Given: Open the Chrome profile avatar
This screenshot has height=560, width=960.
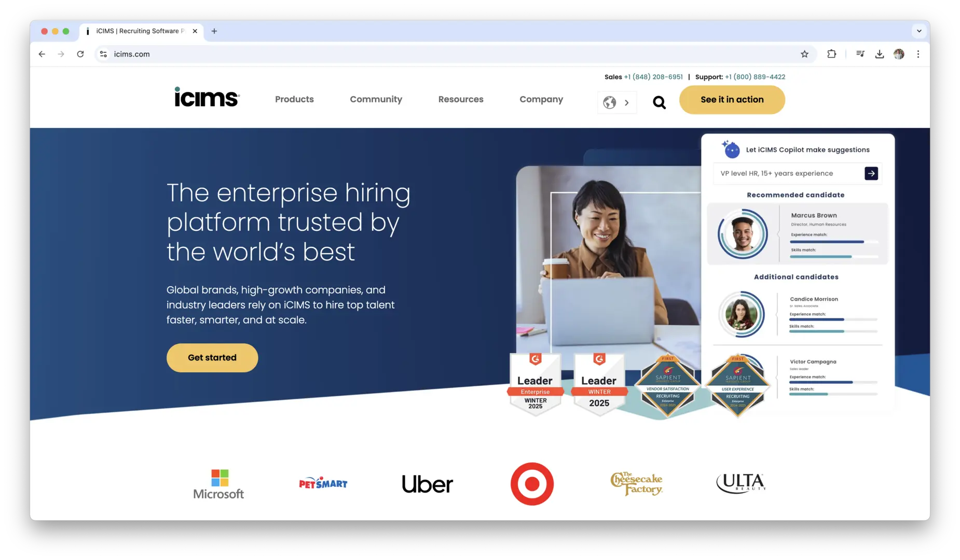Looking at the screenshot, I should tap(899, 54).
